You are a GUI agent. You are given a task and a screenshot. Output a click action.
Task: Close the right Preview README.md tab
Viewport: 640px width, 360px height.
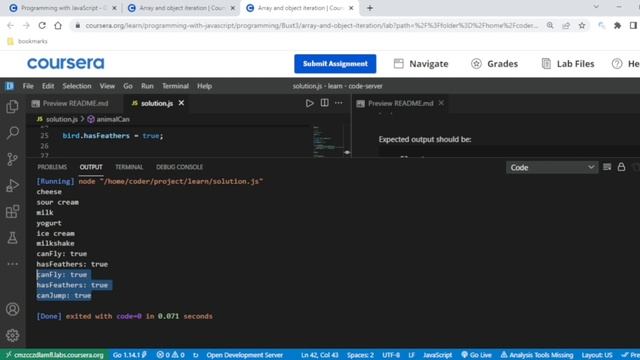tap(441, 103)
